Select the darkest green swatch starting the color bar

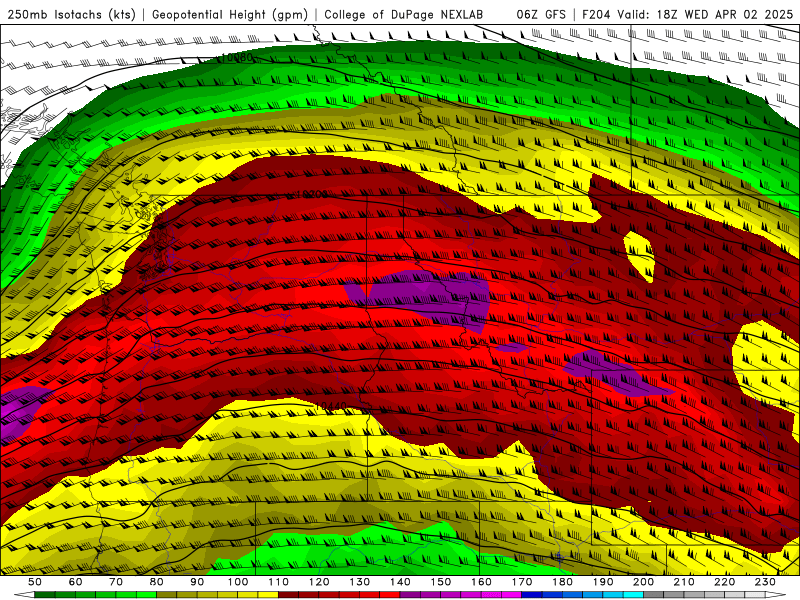click(x=45, y=595)
